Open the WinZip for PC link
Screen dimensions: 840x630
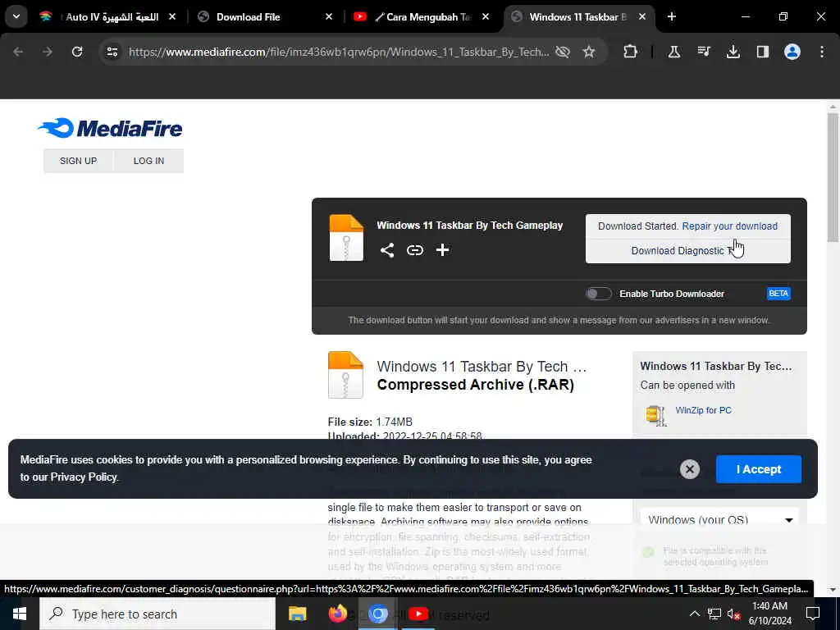(x=703, y=410)
